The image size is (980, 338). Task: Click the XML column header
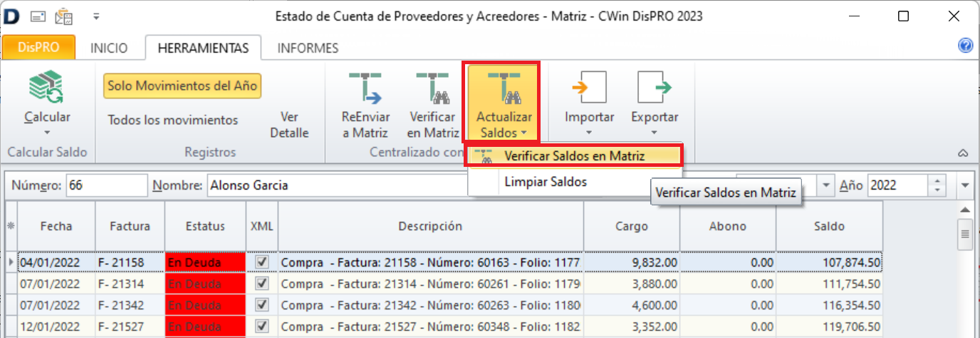[262, 226]
